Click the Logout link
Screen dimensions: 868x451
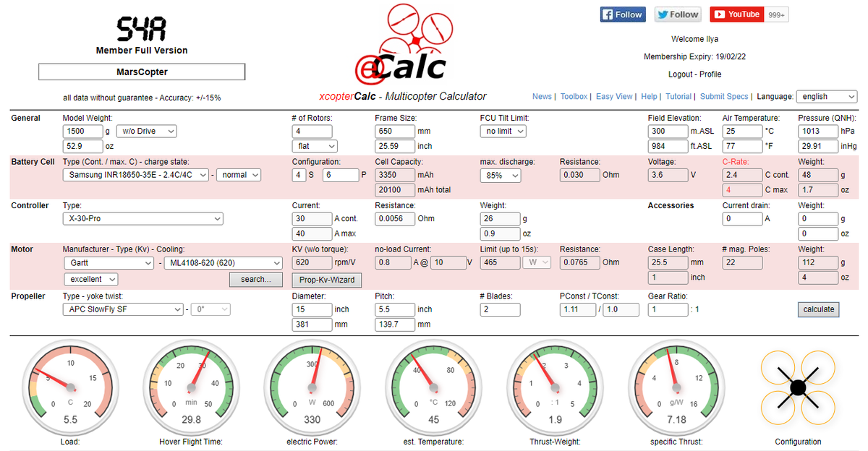pyautogui.click(x=681, y=74)
